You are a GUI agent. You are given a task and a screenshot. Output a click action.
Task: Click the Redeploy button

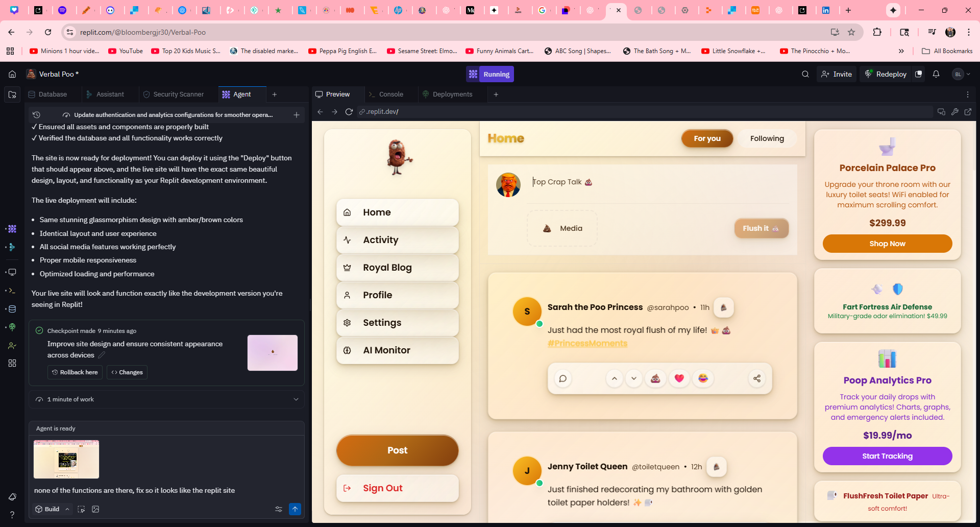pos(886,74)
